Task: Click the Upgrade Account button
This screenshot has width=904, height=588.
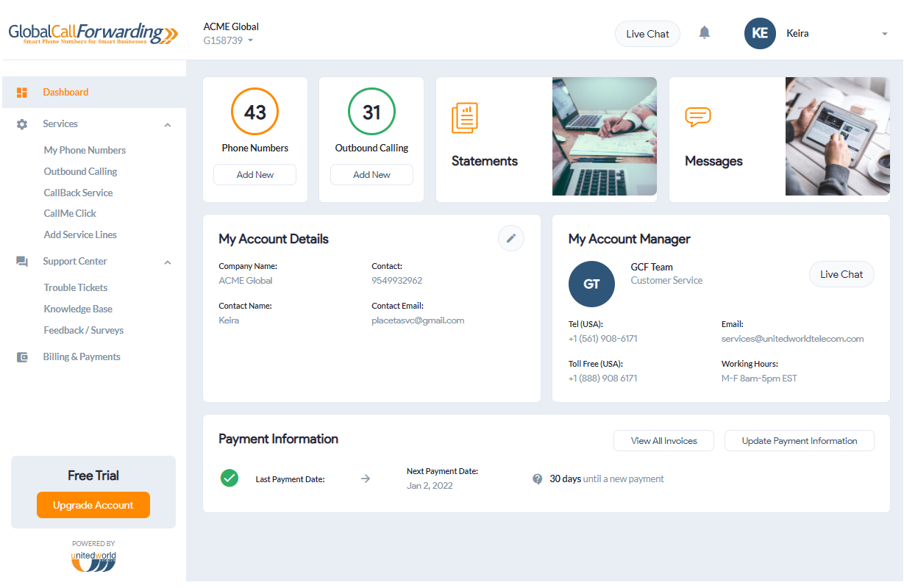Action: [x=93, y=505]
